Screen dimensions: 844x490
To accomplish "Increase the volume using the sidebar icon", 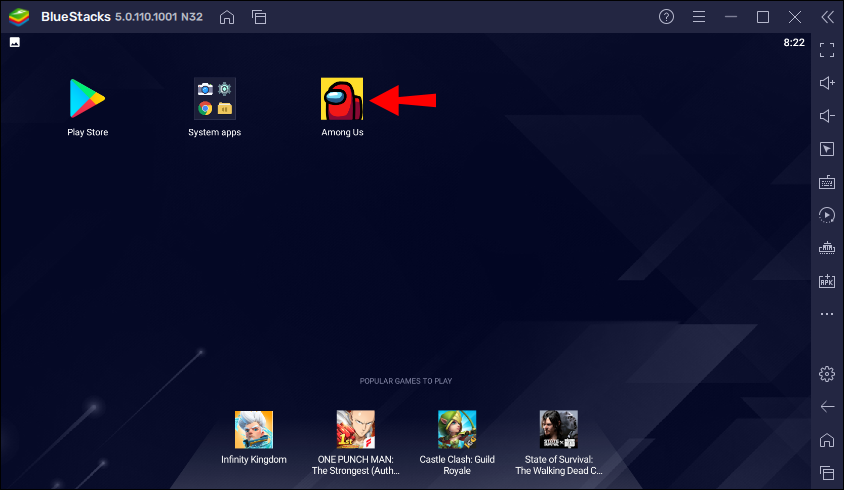I will 827,83.
